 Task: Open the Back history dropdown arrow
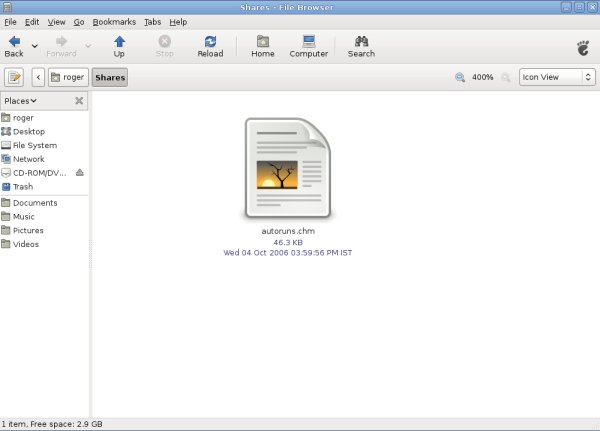click(x=34, y=46)
